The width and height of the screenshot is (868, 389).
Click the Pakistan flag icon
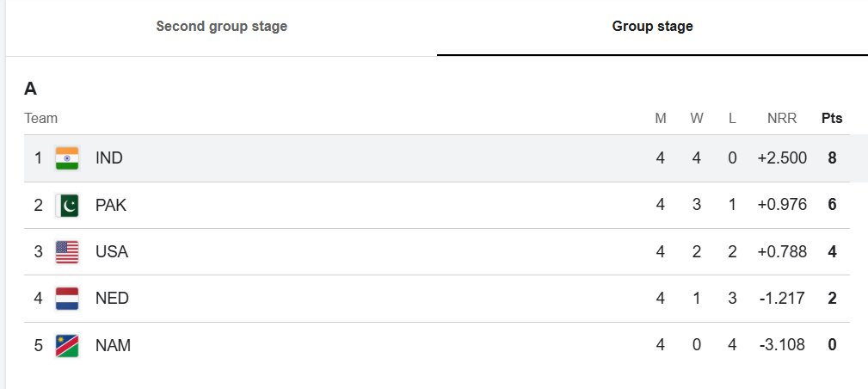click(x=67, y=205)
